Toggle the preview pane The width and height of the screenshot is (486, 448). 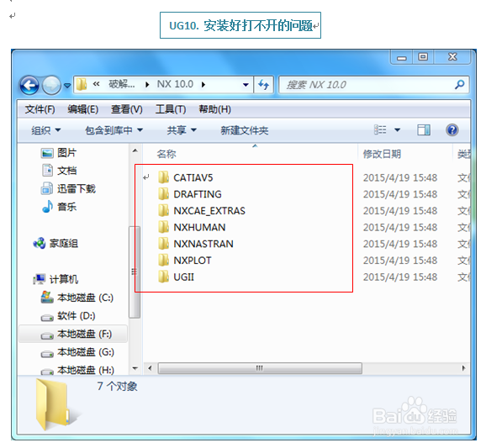[x=424, y=129]
